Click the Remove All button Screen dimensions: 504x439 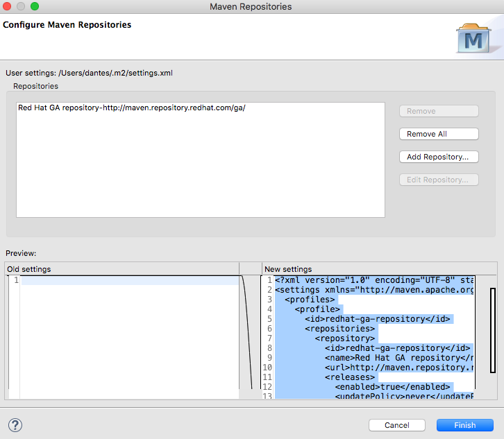(439, 134)
